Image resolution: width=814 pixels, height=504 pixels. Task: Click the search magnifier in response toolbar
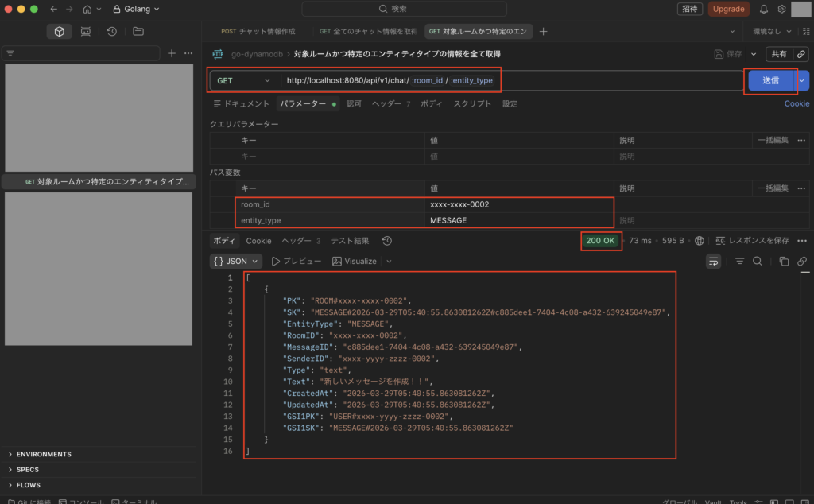pyautogui.click(x=758, y=261)
